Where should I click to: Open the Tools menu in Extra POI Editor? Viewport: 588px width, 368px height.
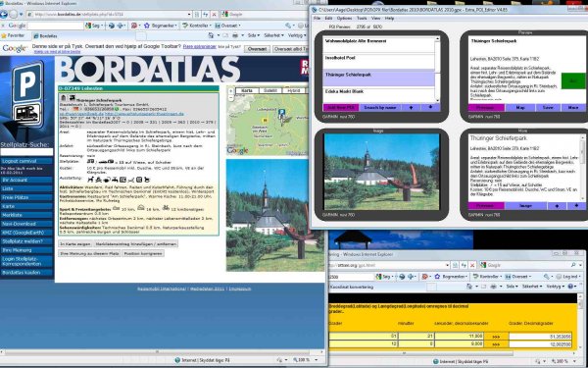click(x=362, y=18)
